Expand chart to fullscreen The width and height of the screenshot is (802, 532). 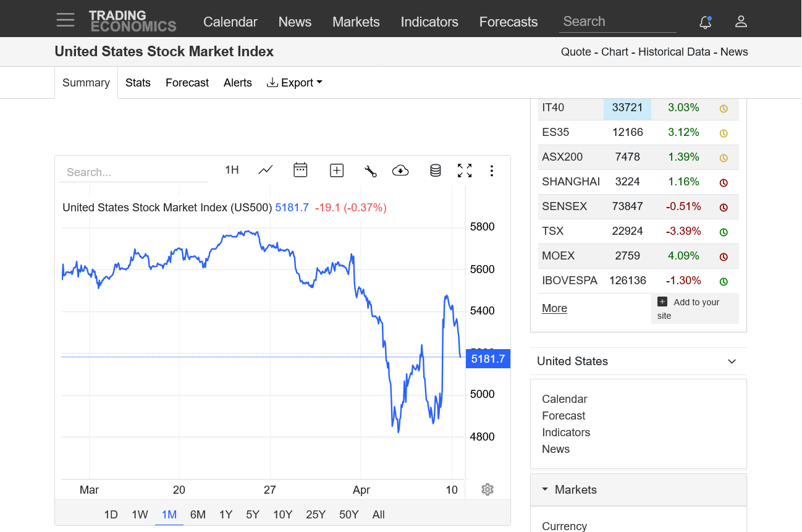465,171
